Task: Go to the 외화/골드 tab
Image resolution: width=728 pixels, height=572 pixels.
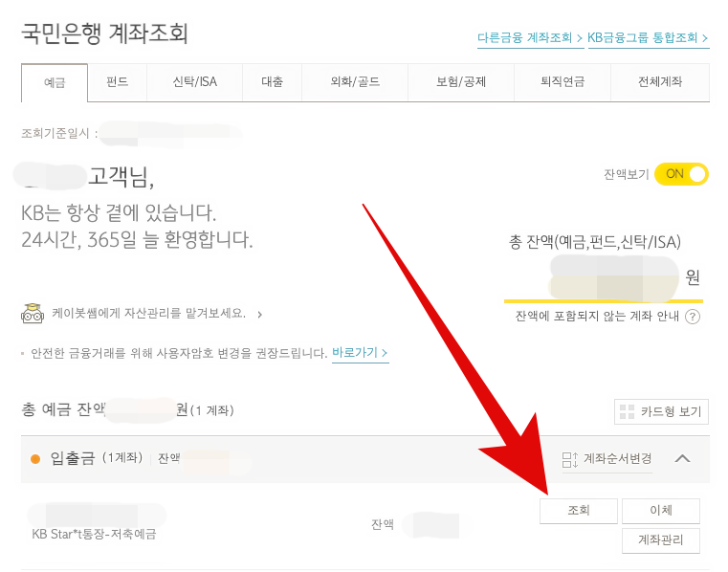Action: [x=355, y=82]
